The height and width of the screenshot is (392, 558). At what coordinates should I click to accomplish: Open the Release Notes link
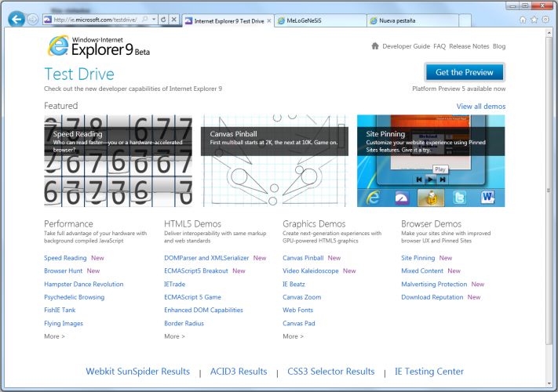pos(469,46)
